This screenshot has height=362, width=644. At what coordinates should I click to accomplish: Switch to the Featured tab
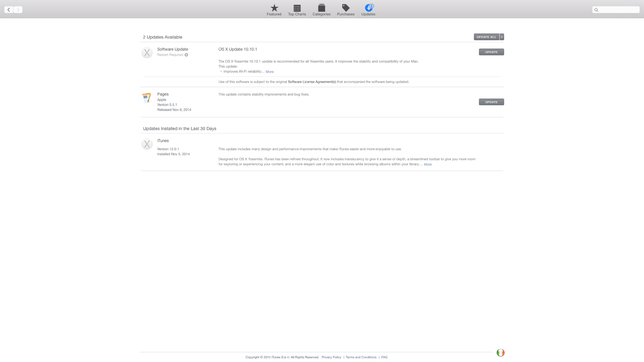click(x=274, y=10)
